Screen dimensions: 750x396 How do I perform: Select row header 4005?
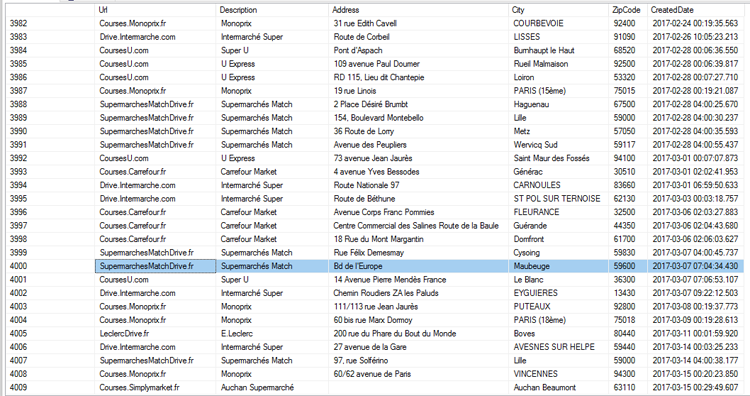[x=50, y=333]
